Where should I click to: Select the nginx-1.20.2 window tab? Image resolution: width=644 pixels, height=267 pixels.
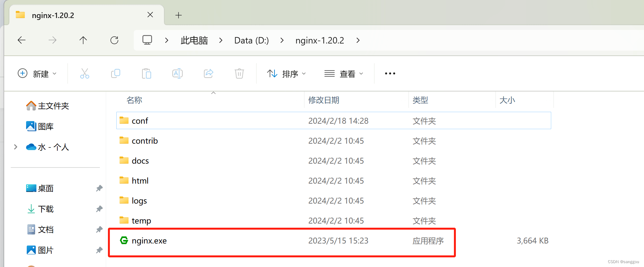(86, 15)
